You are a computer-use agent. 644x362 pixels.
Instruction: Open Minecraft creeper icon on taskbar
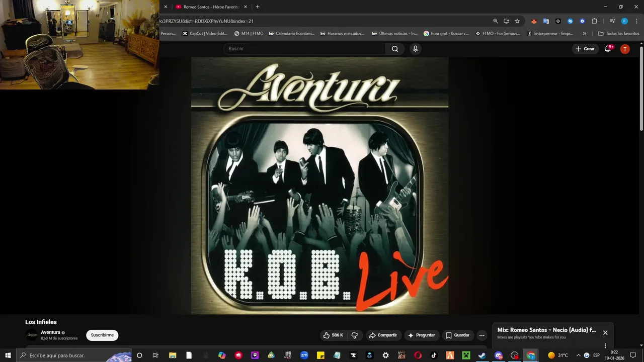tap(466, 355)
